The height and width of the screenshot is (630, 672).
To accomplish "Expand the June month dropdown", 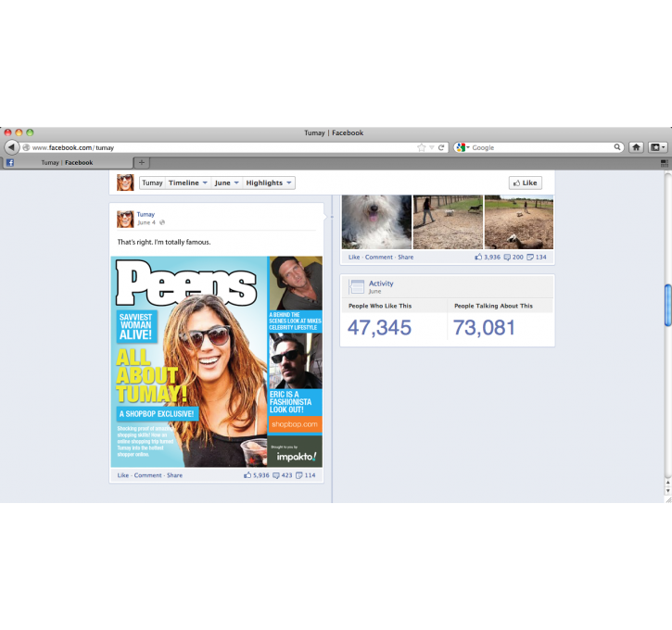I will point(226,183).
